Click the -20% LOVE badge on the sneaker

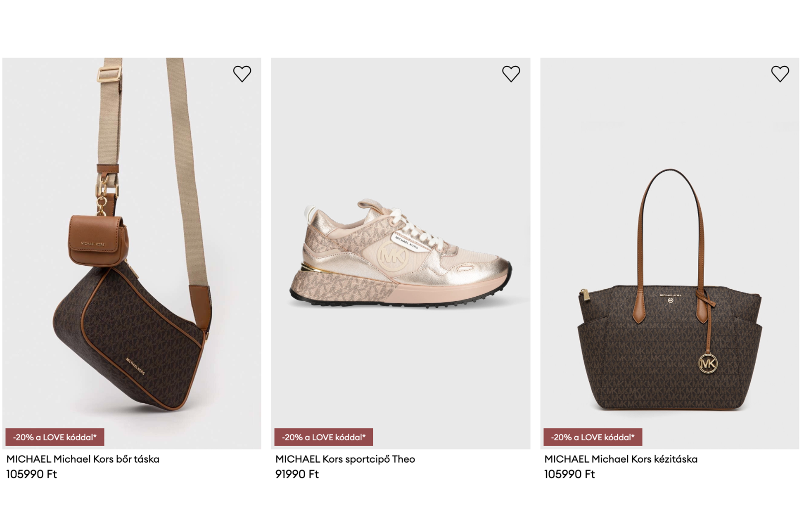tap(323, 437)
